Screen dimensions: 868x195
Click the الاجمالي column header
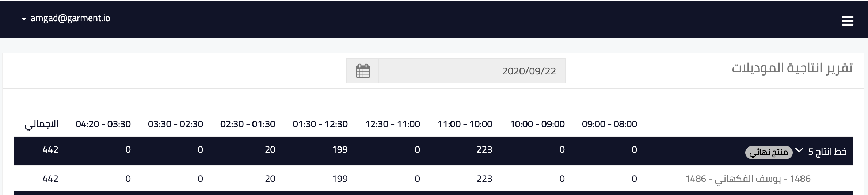click(x=42, y=124)
